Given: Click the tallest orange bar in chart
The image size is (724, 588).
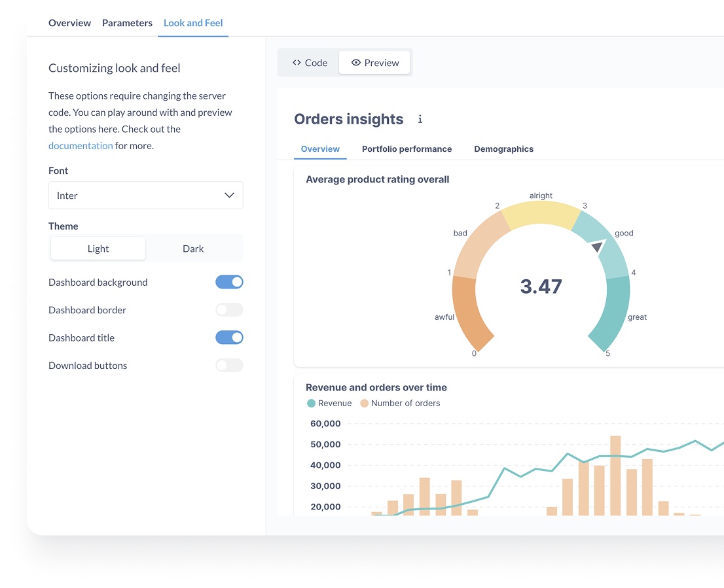Looking at the screenshot, I should [x=615, y=474].
